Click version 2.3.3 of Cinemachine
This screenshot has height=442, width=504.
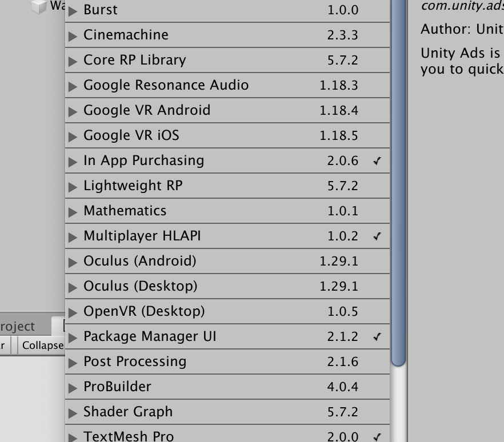click(x=343, y=35)
